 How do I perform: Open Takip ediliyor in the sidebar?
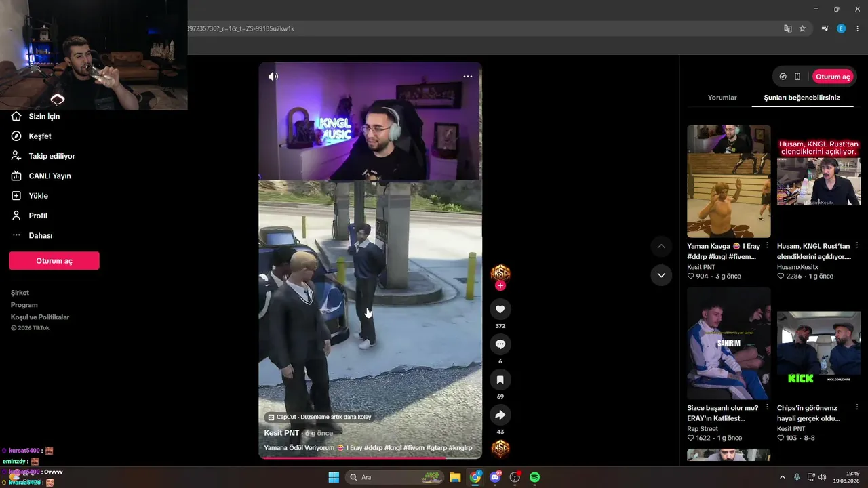click(52, 156)
